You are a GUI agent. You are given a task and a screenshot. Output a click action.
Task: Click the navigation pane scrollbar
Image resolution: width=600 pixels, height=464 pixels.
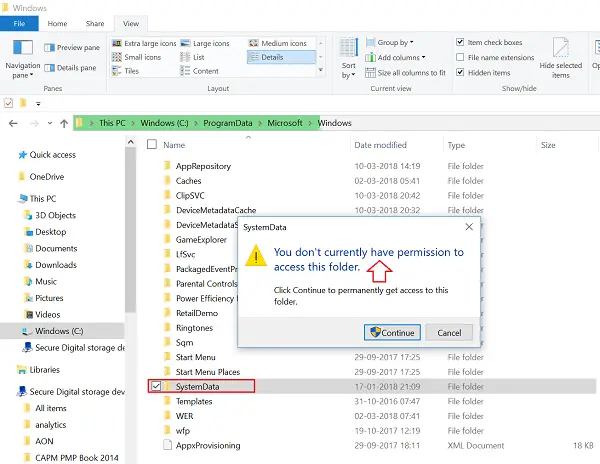pos(130,229)
